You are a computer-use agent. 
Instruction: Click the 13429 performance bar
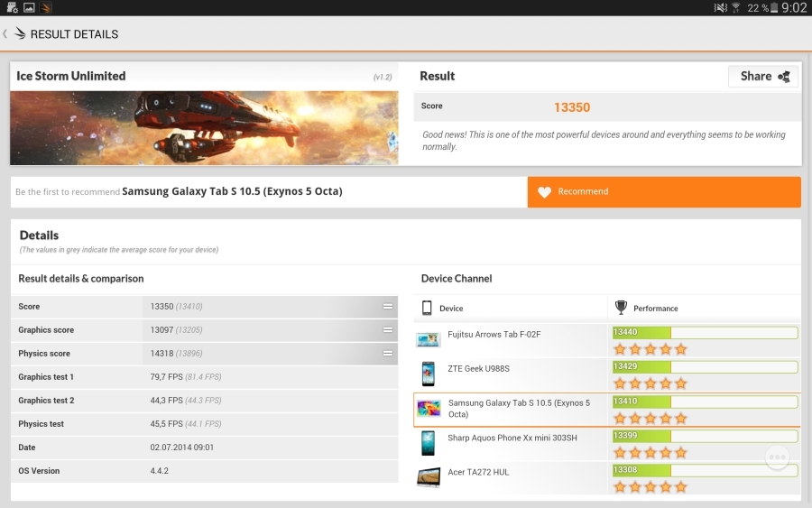point(705,367)
